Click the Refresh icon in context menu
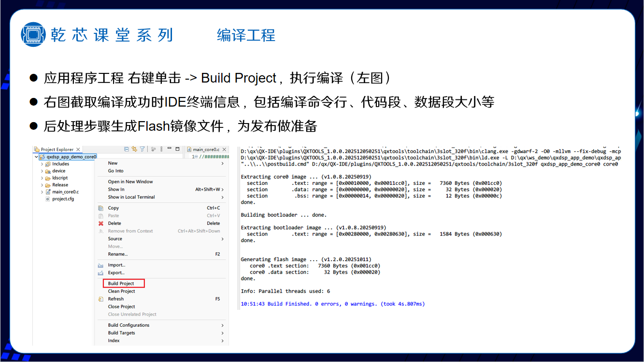The image size is (644, 362). point(101,299)
